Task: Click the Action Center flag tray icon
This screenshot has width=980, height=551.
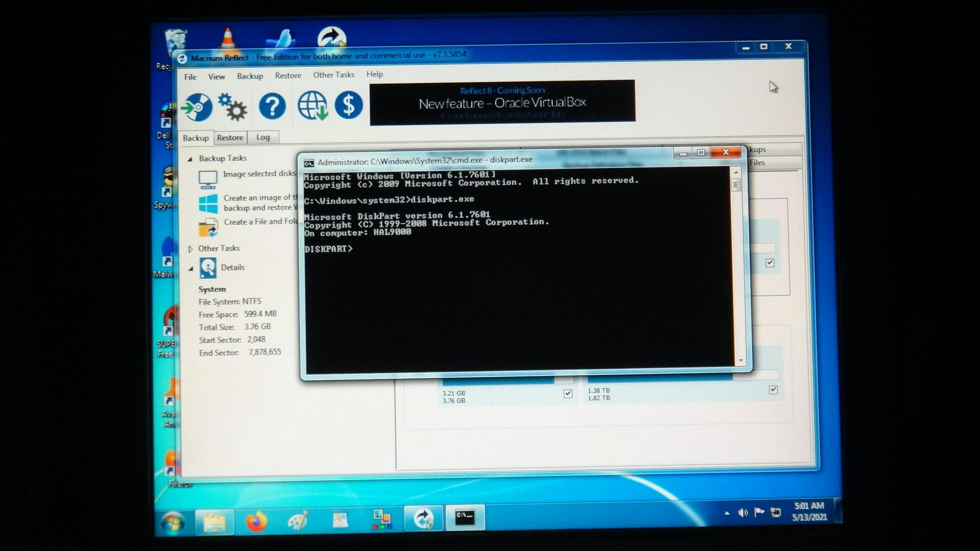Action: click(x=759, y=512)
